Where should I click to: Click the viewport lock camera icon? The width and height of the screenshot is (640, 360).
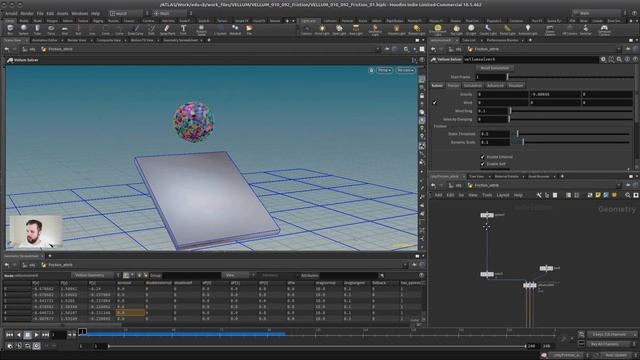(371, 70)
